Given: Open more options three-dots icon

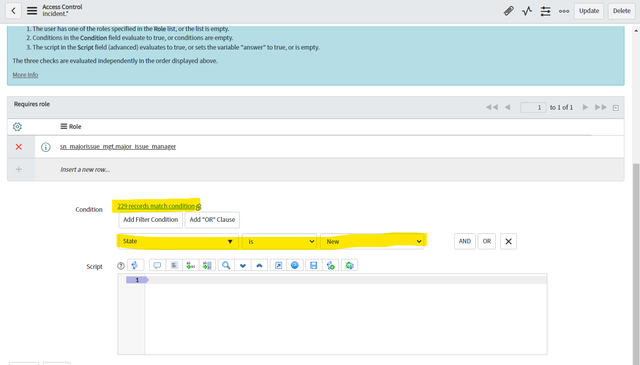Looking at the screenshot, I should click(x=564, y=11).
